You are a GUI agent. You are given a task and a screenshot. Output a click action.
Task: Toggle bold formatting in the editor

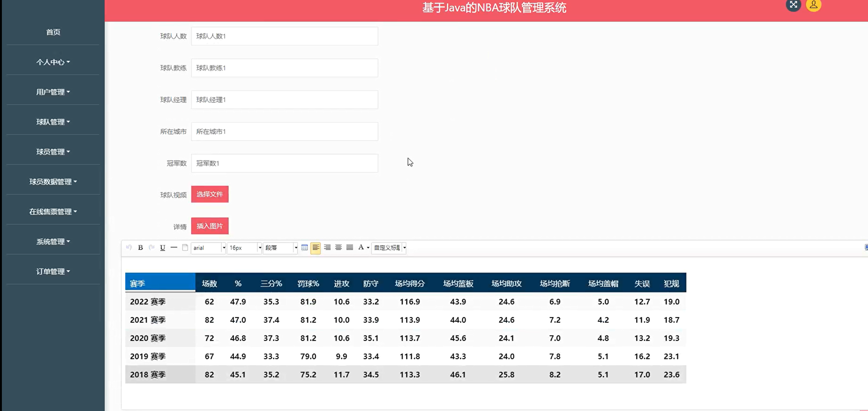point(141,248)
